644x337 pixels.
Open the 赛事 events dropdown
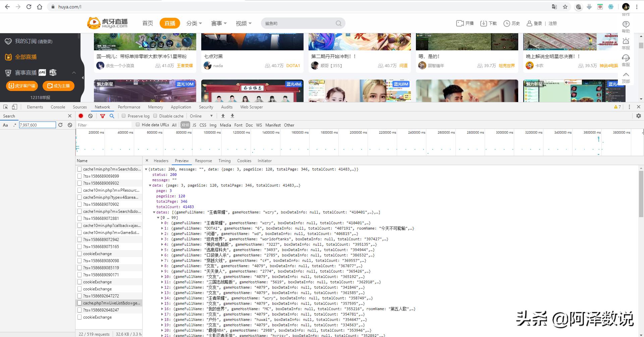click(219, 23)
